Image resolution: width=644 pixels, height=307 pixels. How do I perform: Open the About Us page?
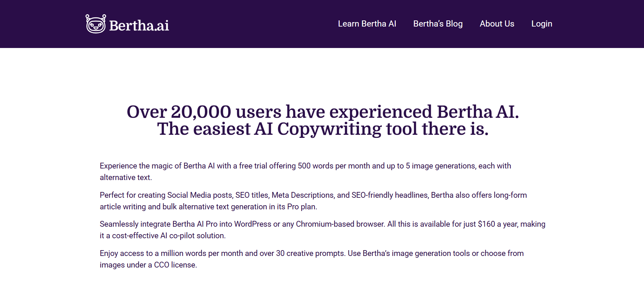(x=497, y=24)
